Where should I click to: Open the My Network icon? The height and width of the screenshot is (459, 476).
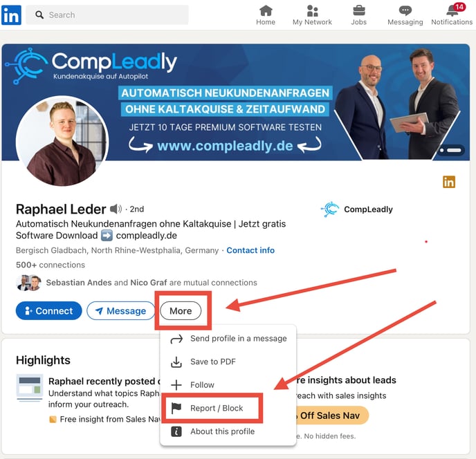tap(312, 11)
